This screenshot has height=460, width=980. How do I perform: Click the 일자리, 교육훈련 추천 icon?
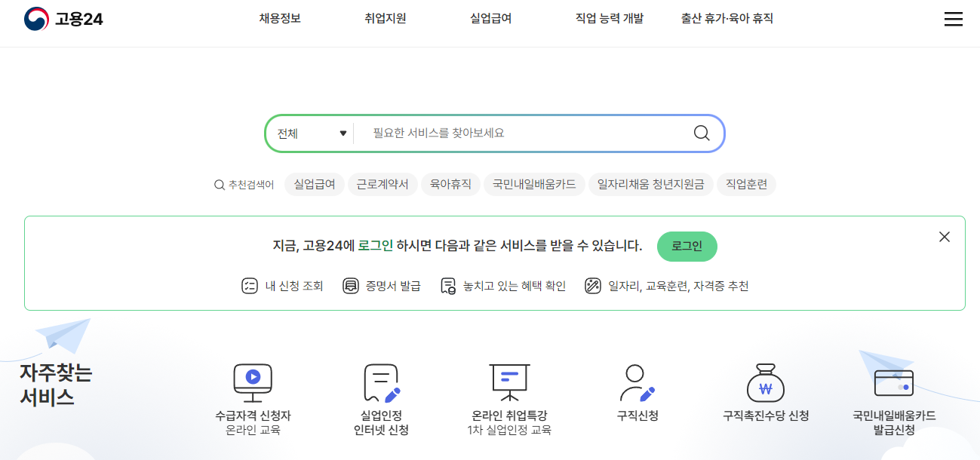593,286
